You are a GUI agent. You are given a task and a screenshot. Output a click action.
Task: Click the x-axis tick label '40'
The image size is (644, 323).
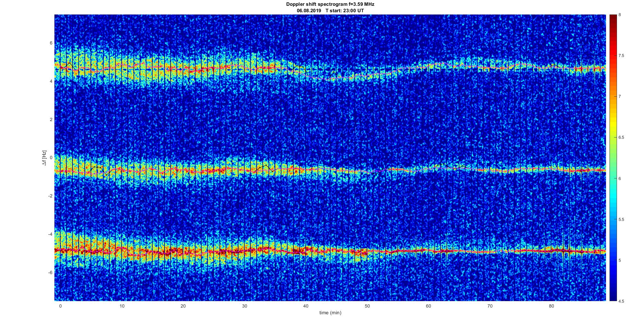click(x=306, y=306)
